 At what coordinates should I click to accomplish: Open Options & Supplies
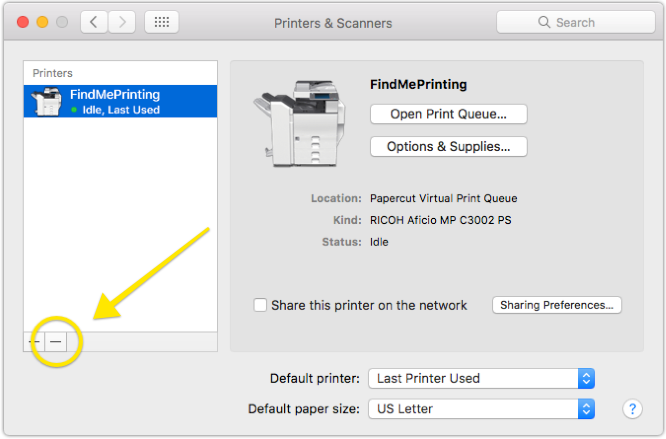tap(448, 147)
